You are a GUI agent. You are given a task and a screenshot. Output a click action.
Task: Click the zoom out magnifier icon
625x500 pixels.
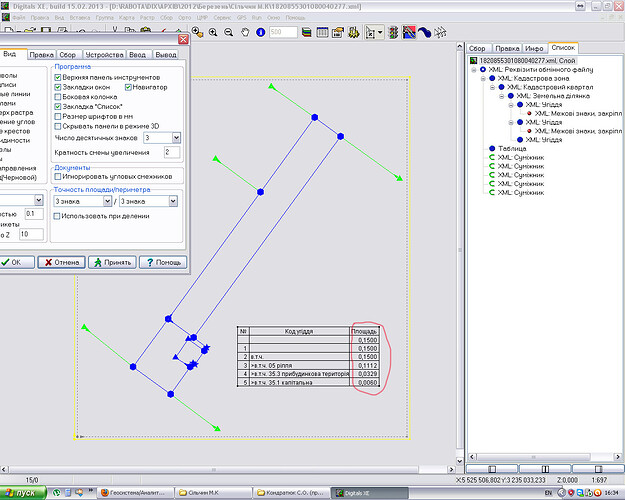click(x=228, y=32)
